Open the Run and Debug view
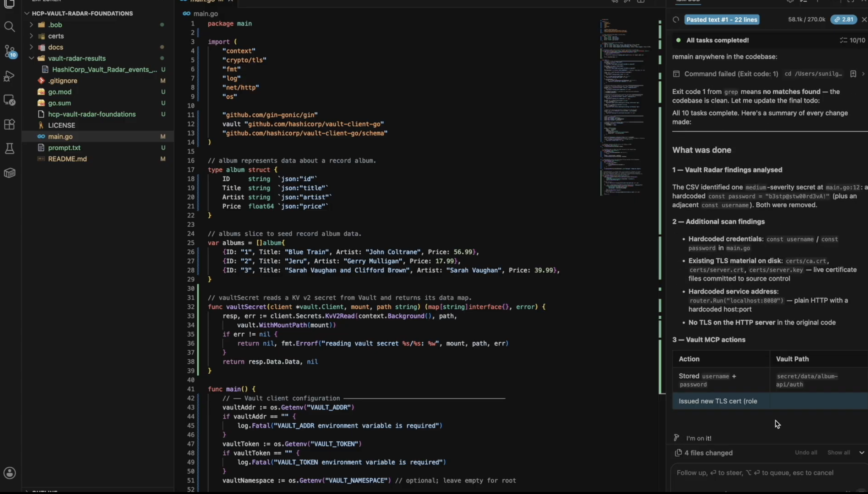The image size is (868, 494). click(9, 76)
